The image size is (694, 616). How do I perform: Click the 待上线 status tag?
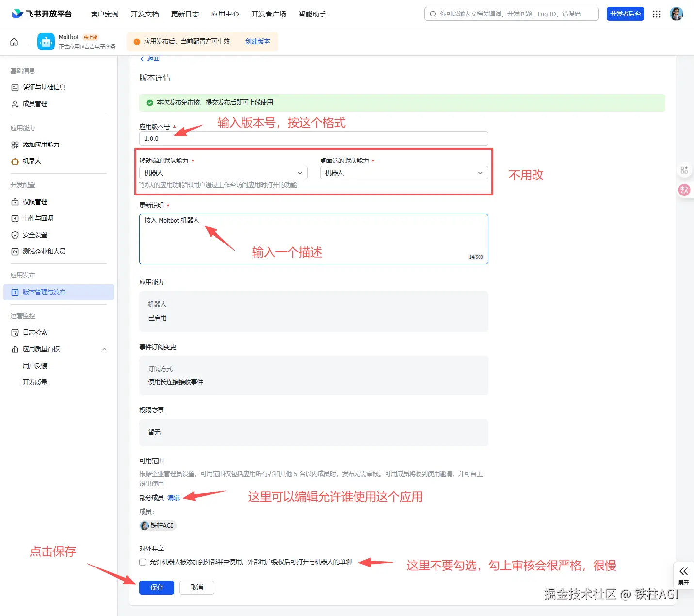91,37
